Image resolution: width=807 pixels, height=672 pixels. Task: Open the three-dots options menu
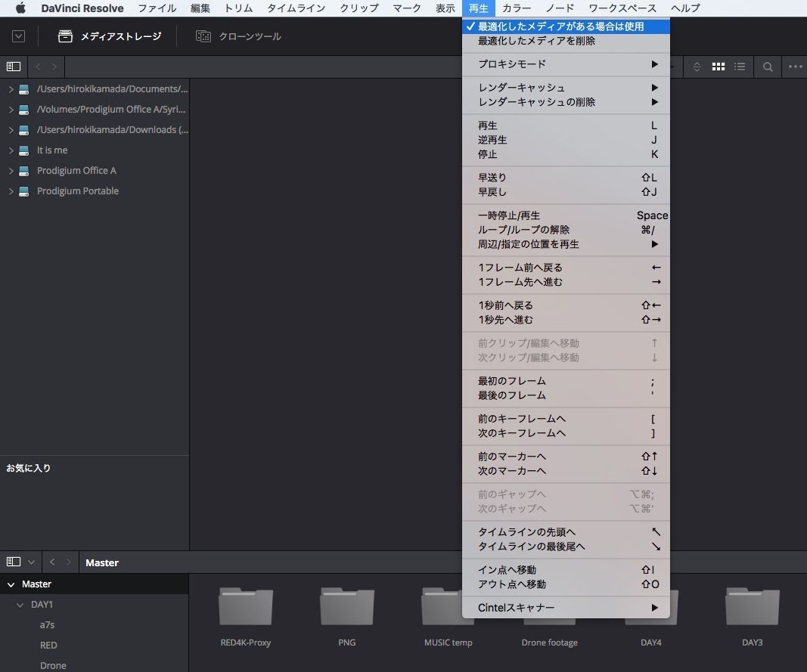pos(795,67)
